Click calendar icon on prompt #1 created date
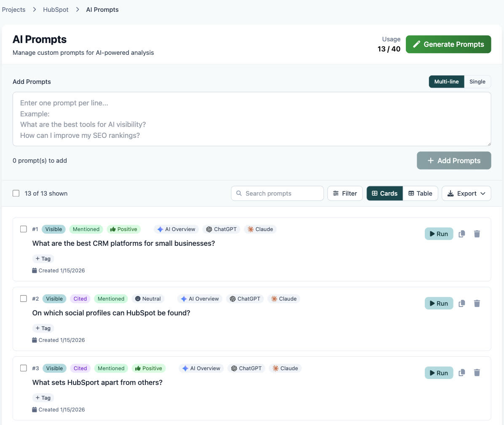The height and width of the screenshot is (425, 504). pos(35,270)
